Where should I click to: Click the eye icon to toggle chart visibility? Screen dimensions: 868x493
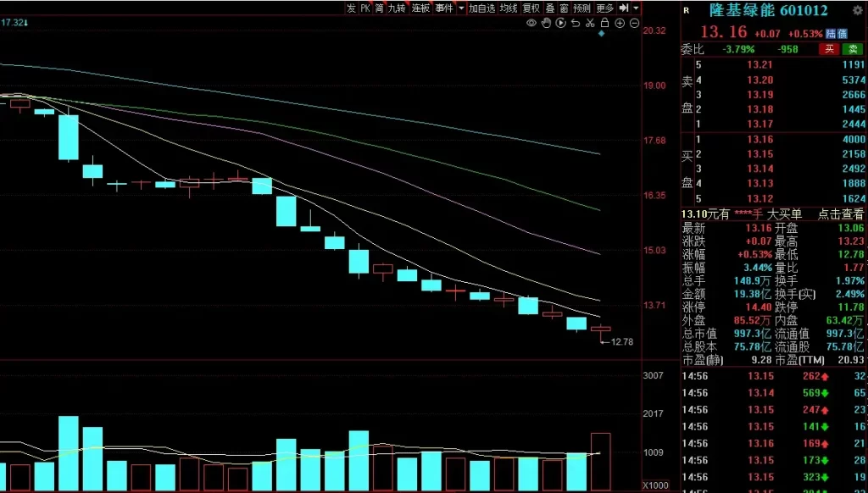tap(532, 23)
